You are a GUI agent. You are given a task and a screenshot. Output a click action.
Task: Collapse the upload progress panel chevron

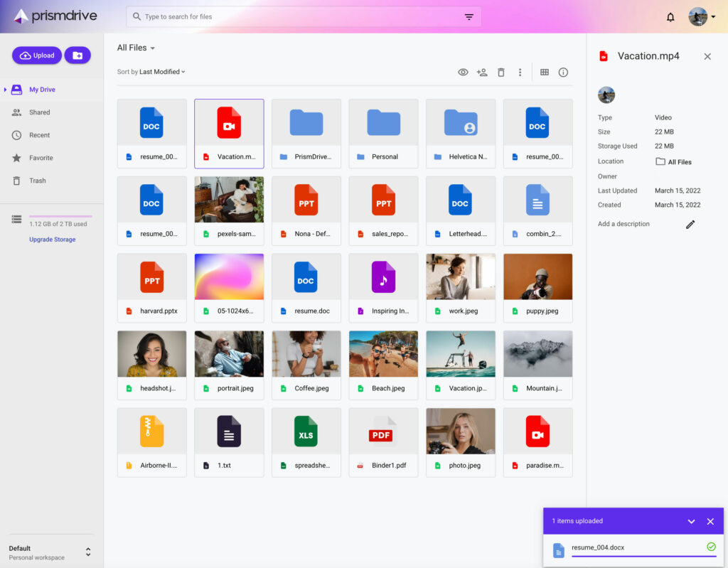[690, 521]
